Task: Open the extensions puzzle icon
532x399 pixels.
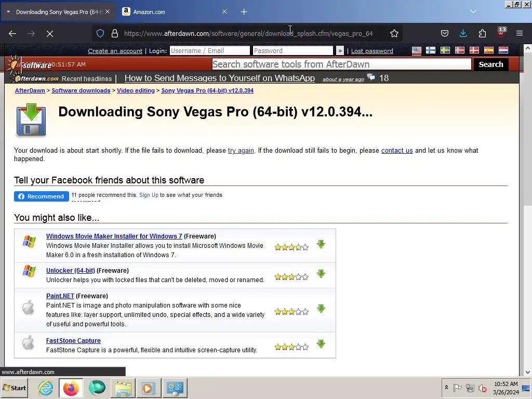Action: pyautogui.click(x=482, y=33)
